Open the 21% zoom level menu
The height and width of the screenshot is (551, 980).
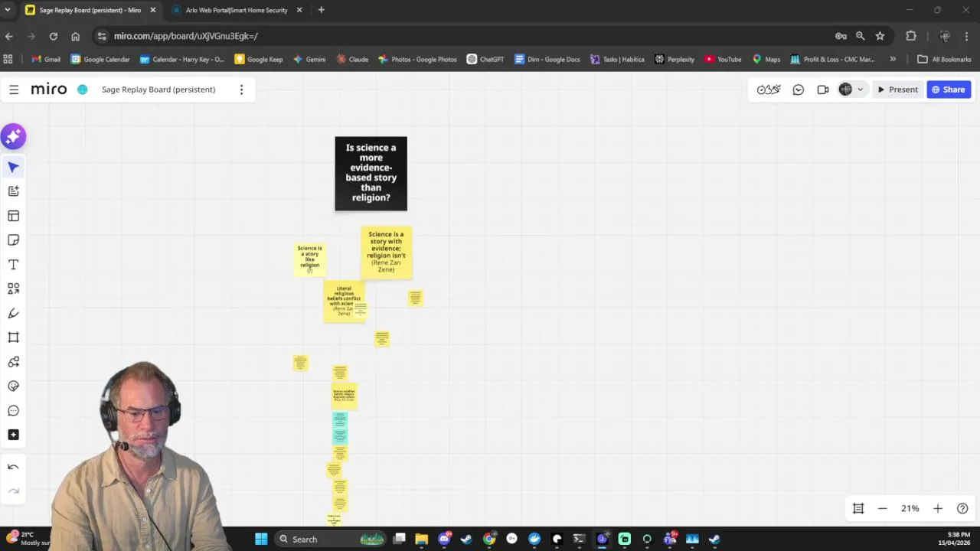coord(910,508)
